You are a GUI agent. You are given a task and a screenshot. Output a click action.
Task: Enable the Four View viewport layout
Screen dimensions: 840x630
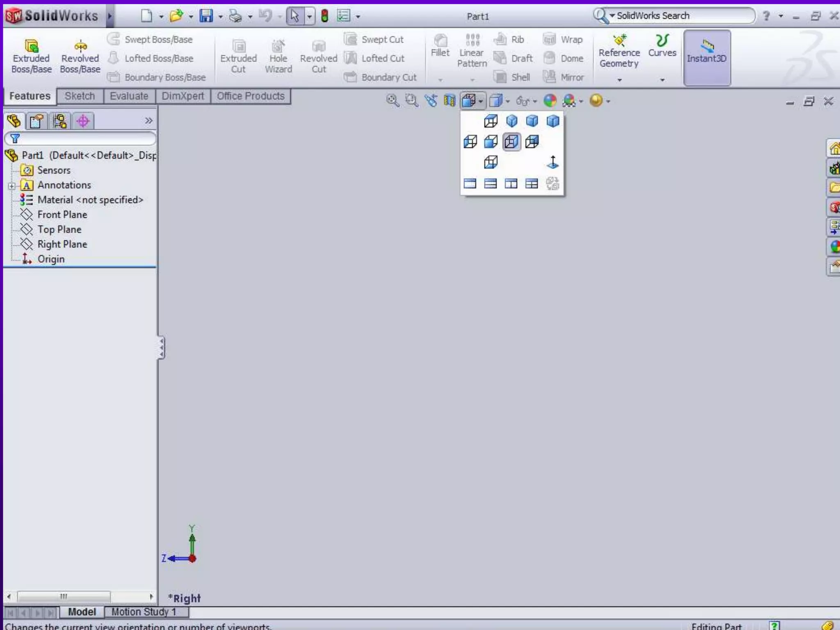pyautogui.click(x=532, y=184)
